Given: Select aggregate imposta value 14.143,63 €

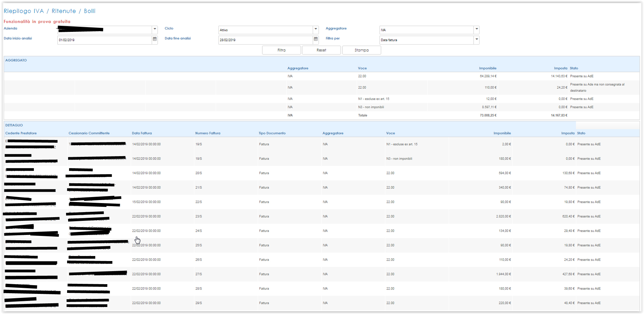Looking at the screenshot, I should (x=559, y=76).
